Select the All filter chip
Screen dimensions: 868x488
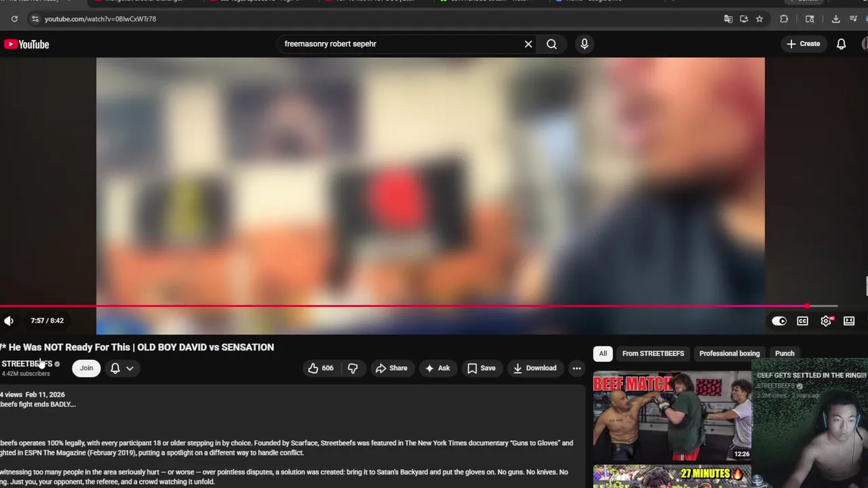point(603,353)
